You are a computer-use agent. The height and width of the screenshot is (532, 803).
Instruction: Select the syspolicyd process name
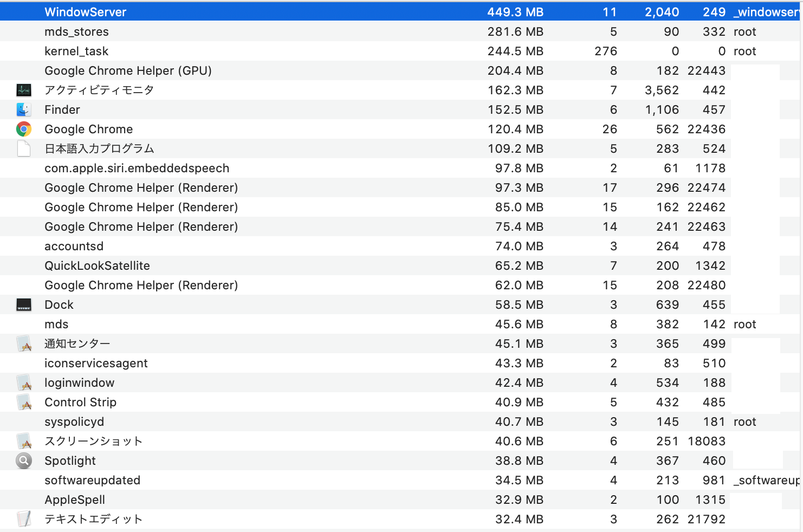point(74,421)
